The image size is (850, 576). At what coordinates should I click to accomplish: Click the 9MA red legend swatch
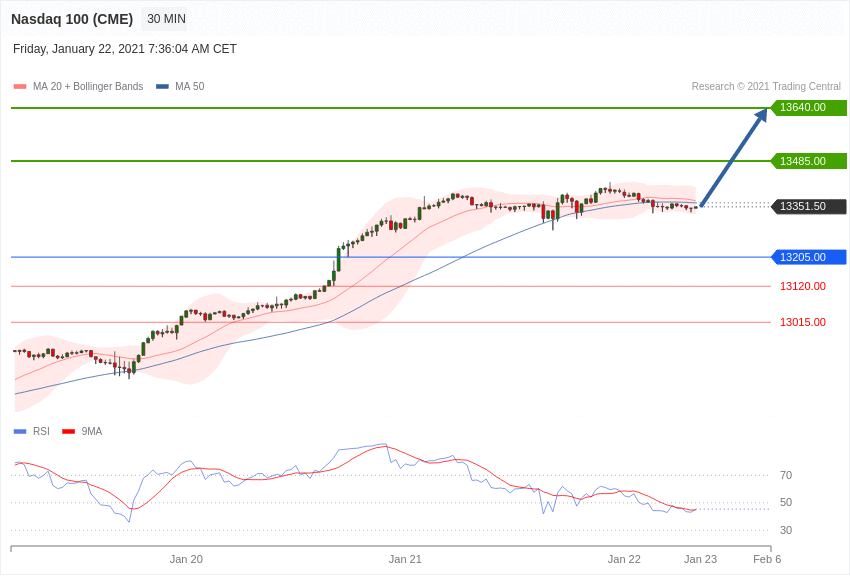click(x=69, y=431)
